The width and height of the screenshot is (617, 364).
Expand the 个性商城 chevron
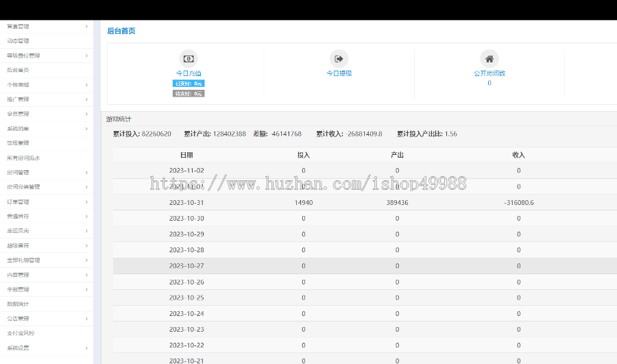coord(86,84)
